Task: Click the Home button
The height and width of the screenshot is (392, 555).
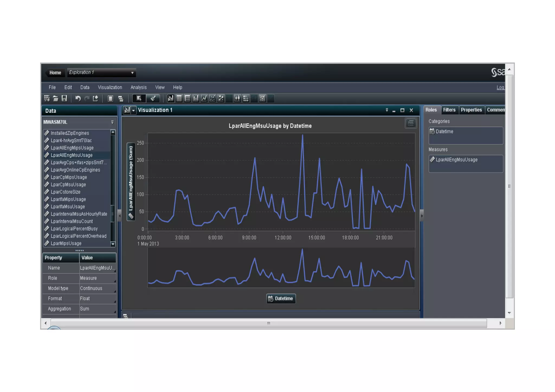Action: click(55, 73)
